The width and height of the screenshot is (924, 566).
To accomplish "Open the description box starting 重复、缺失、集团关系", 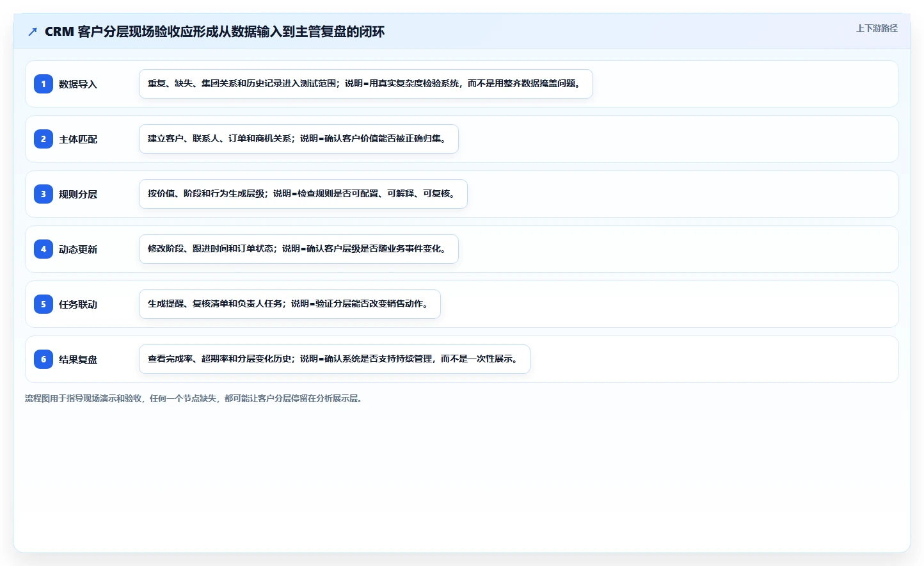I will click(366, 84).
